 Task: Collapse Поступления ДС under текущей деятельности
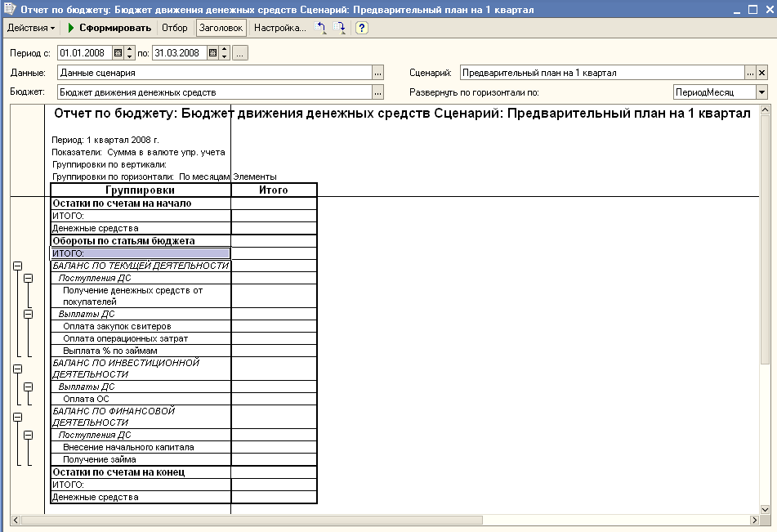pyautogui.click(x=29, y=279)
